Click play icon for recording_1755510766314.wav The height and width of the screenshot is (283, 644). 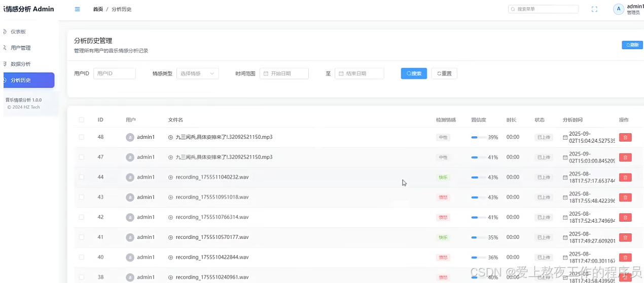tap(170, 217)
